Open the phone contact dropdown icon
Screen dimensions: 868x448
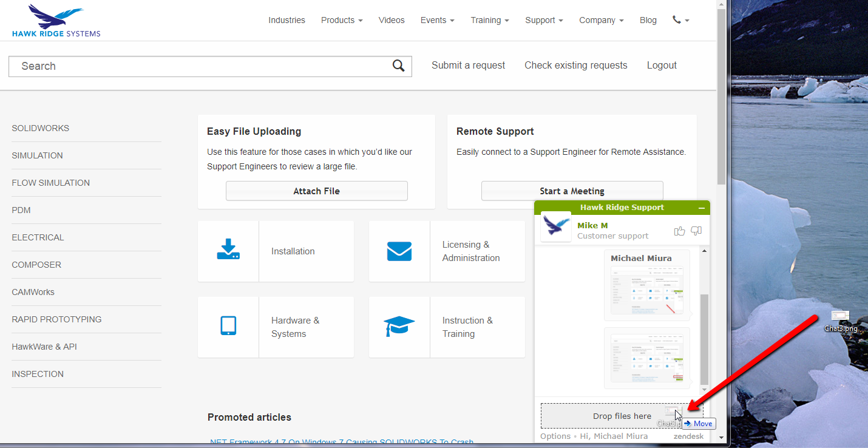(x=680, y=20)
